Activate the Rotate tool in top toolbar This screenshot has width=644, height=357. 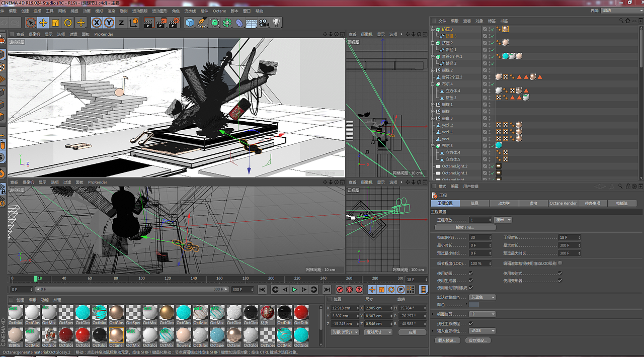point(68,23)
